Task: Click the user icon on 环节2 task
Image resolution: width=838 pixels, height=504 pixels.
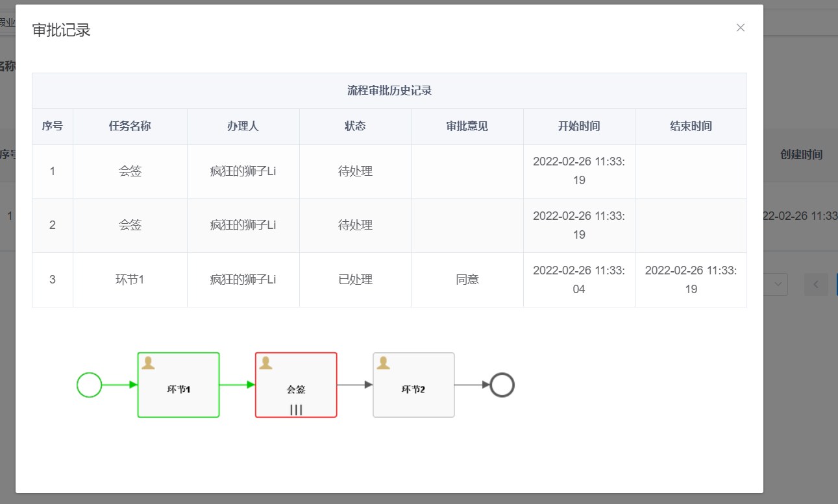Action: click(x=383, y=363)
